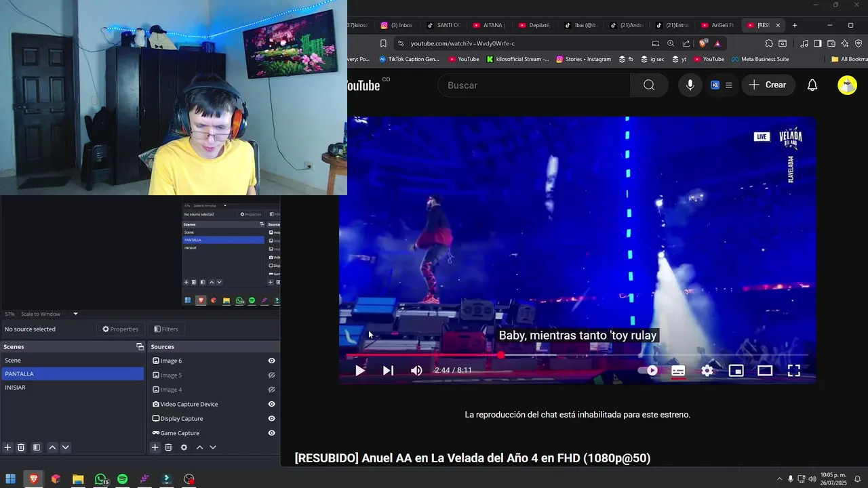The image size is (868, 488).
Task: Switch to theater mode
Action: click(765, 371)
